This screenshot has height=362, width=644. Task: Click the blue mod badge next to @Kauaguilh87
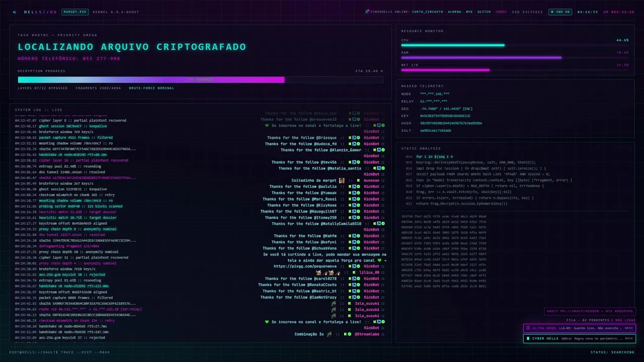pyautogui.click(x=354, y=211)
